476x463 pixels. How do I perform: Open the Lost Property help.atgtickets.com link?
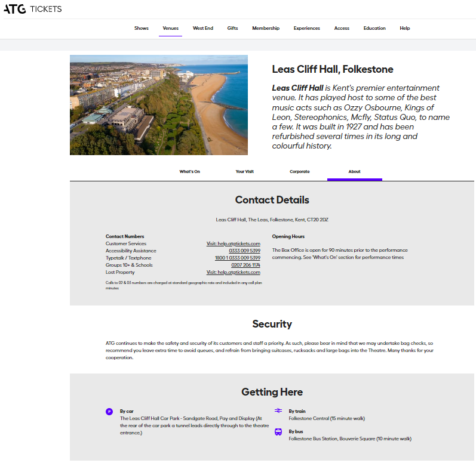pyautogui.click(x=234, y=272)
